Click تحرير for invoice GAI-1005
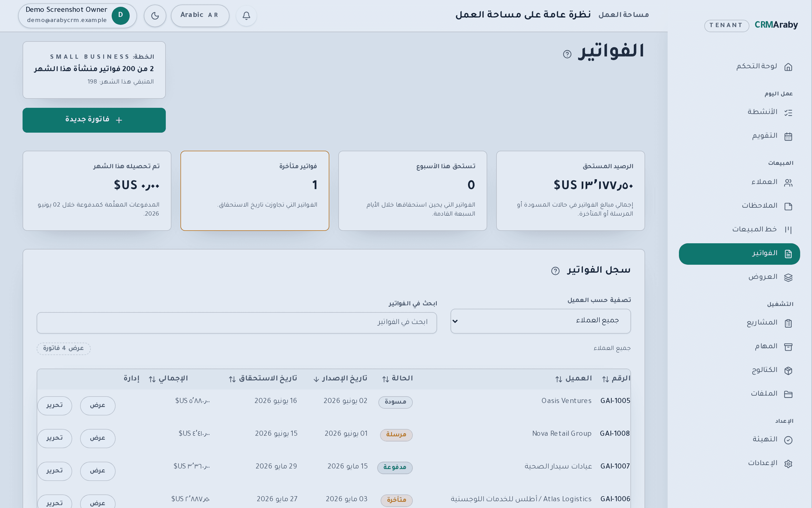812x508 pixels. tap(54, 406)
